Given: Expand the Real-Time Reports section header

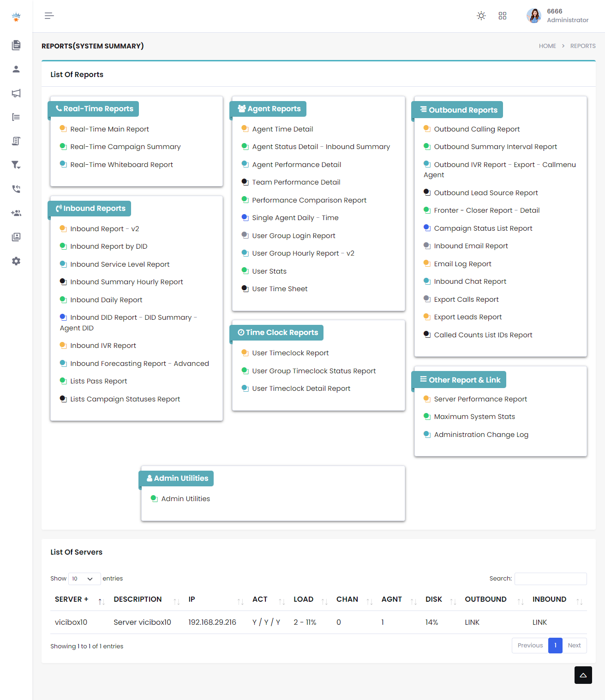Looking at the screenshot, I should pos(93,108).
